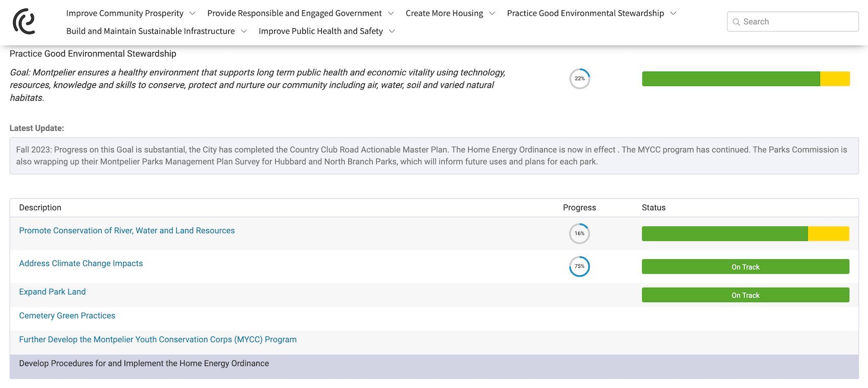This screenshot has width=868, height=388.
Task: Expand chevron next to Create More Housing
Action: click(492, 13)
